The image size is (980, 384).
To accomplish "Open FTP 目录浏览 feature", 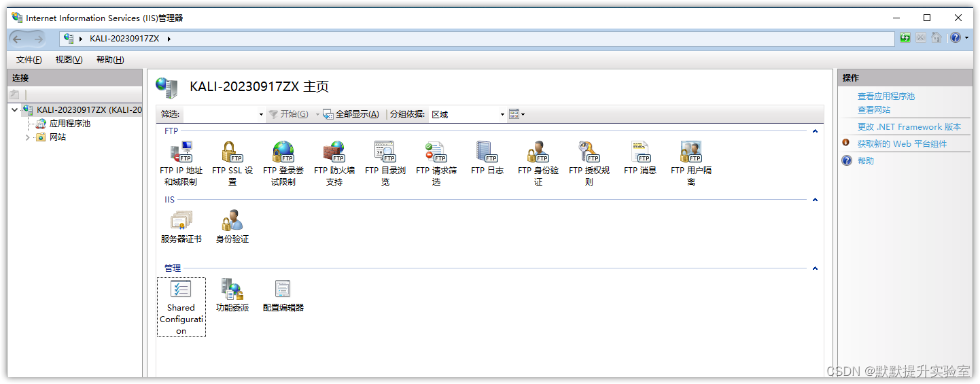I will coord(385,163).
